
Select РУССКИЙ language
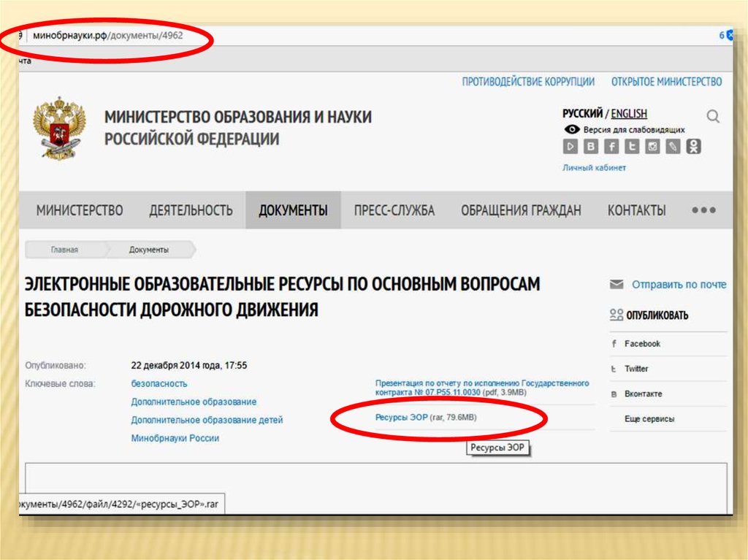pos(582,113)
